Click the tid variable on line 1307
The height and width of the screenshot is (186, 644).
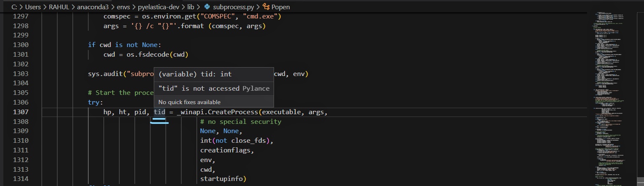click(x=159, y=112)
